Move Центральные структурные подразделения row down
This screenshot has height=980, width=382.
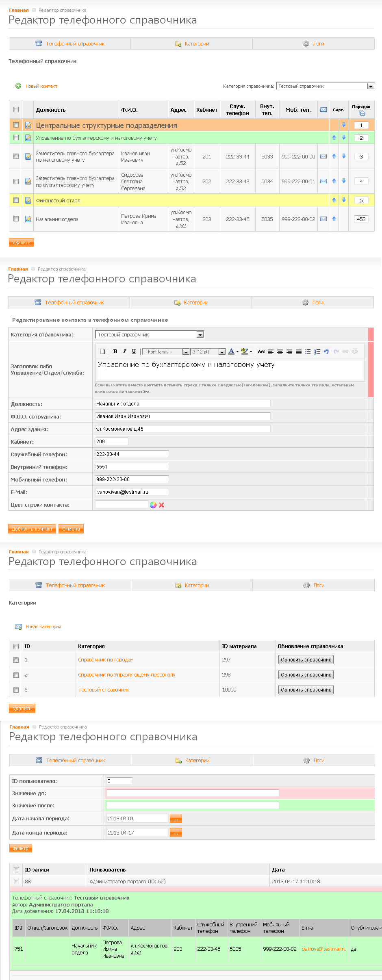tap(343, 125)
